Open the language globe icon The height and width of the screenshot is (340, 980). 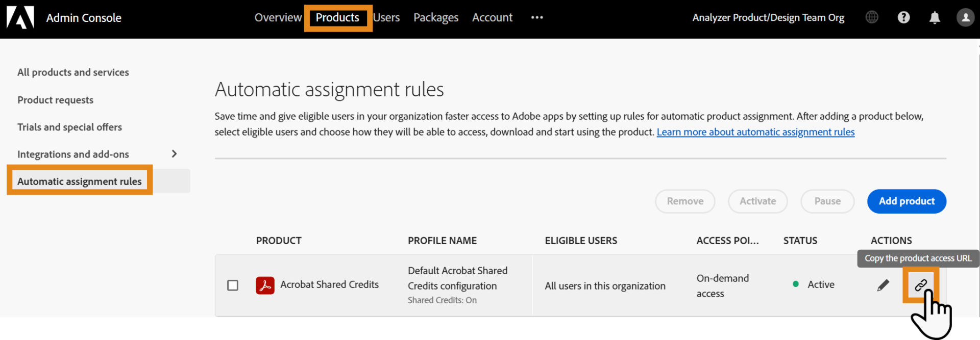(x=872, y=17)
